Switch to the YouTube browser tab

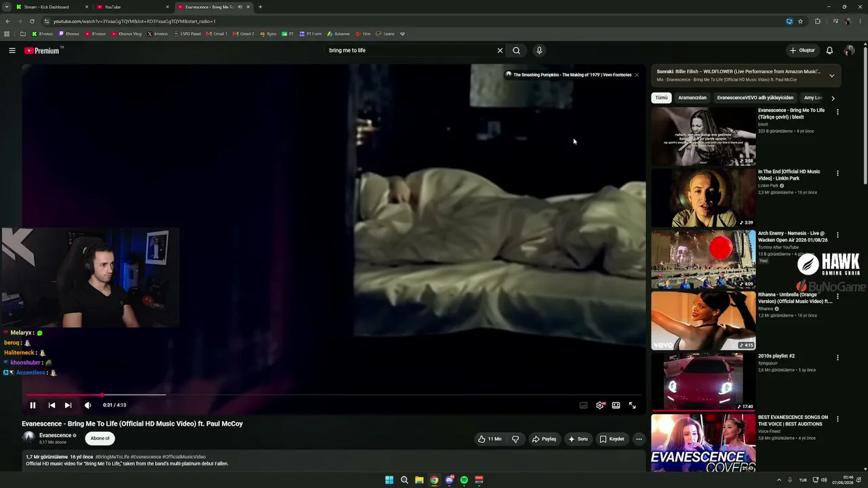tap(132, 7)
